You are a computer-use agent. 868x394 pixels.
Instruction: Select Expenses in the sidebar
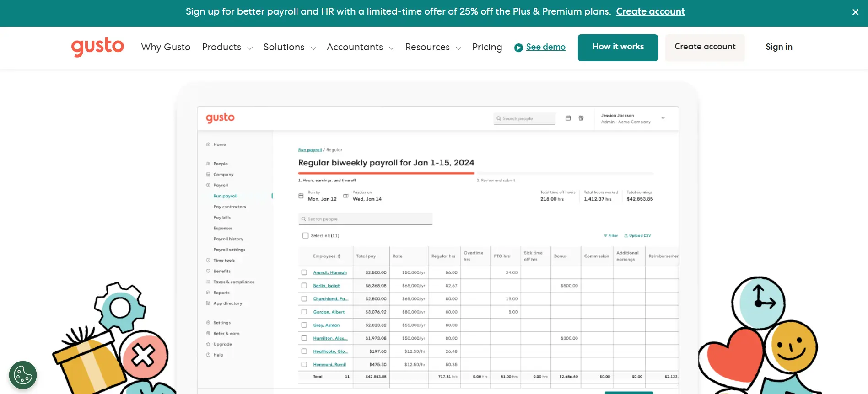pyautogui.click(x=223, y=229)
